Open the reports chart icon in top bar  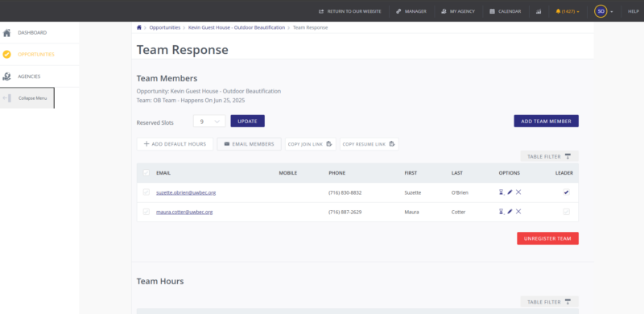(x=539, y=11)
